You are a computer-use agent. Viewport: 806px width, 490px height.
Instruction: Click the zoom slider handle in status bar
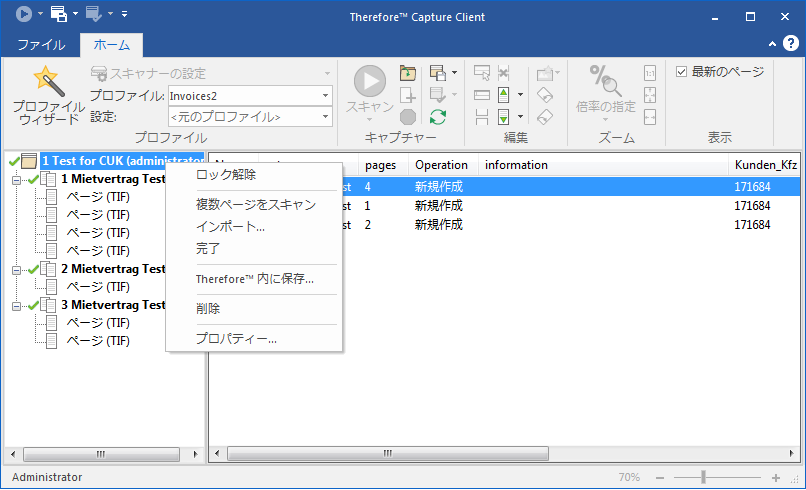[703, 478]
